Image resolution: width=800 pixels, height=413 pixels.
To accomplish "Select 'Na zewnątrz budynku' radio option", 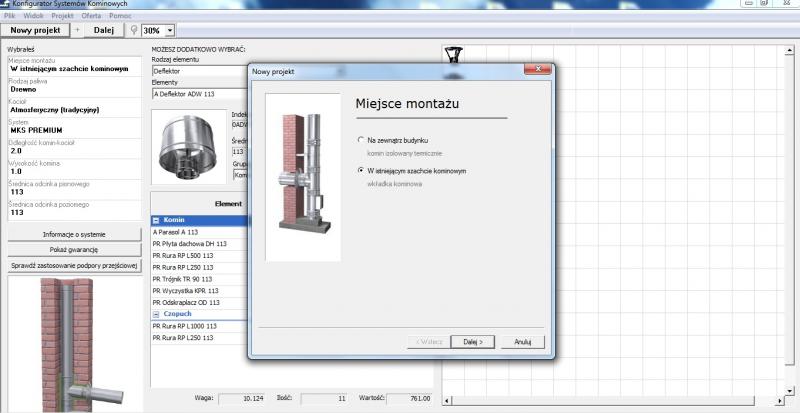I will (x=360, y=140).
